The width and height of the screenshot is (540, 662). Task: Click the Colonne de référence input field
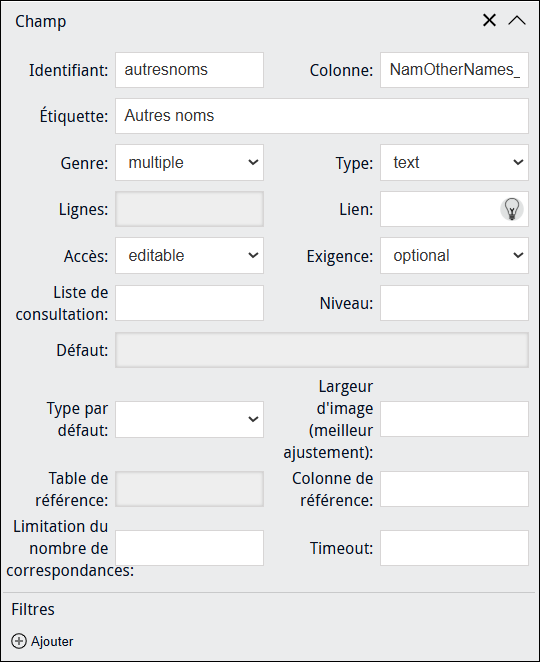coord(454,489)
